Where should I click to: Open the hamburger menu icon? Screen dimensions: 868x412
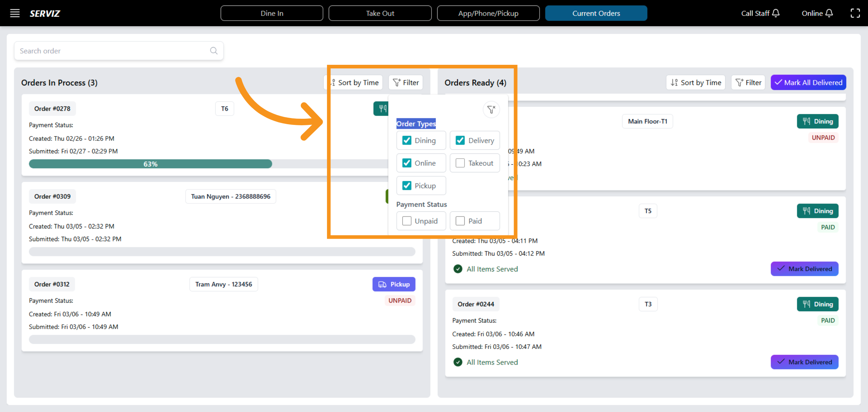15,13
